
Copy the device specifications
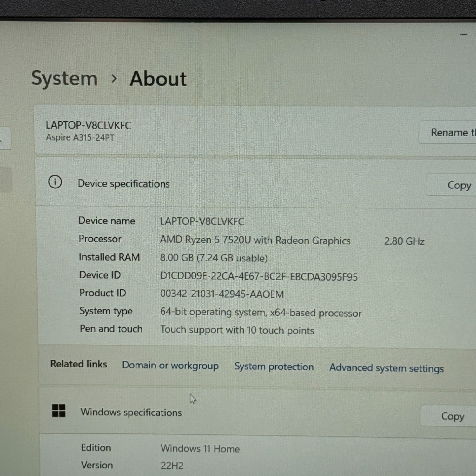point(459,185)
